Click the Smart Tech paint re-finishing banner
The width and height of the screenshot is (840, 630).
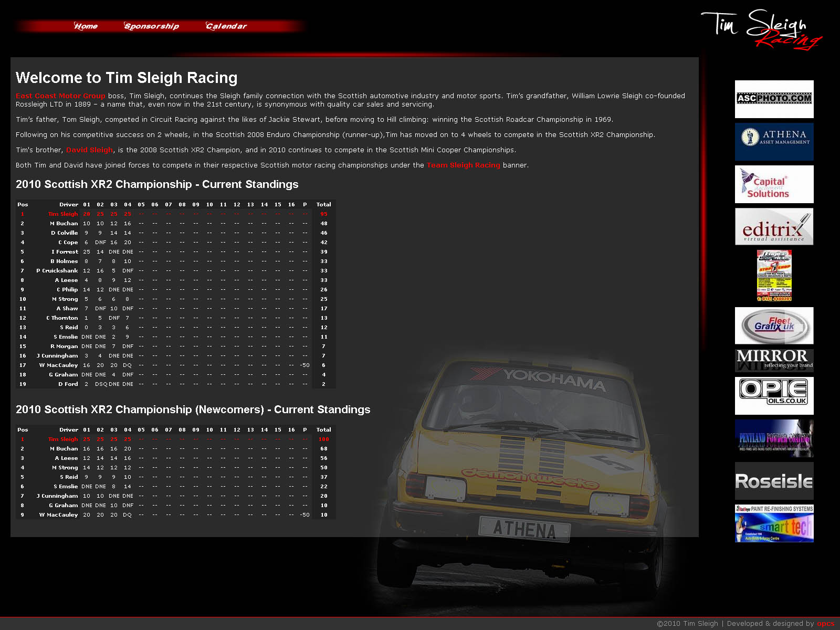[774, 523]
